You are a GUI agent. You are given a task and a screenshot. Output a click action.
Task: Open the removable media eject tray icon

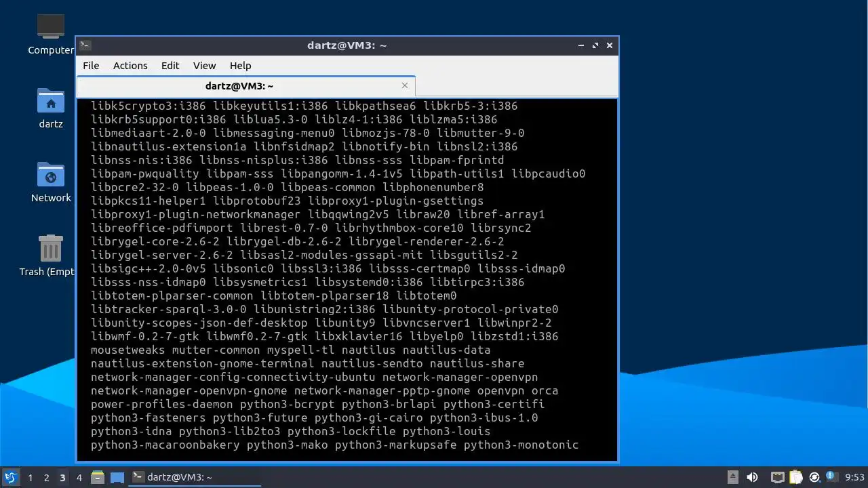pos(733,477)
